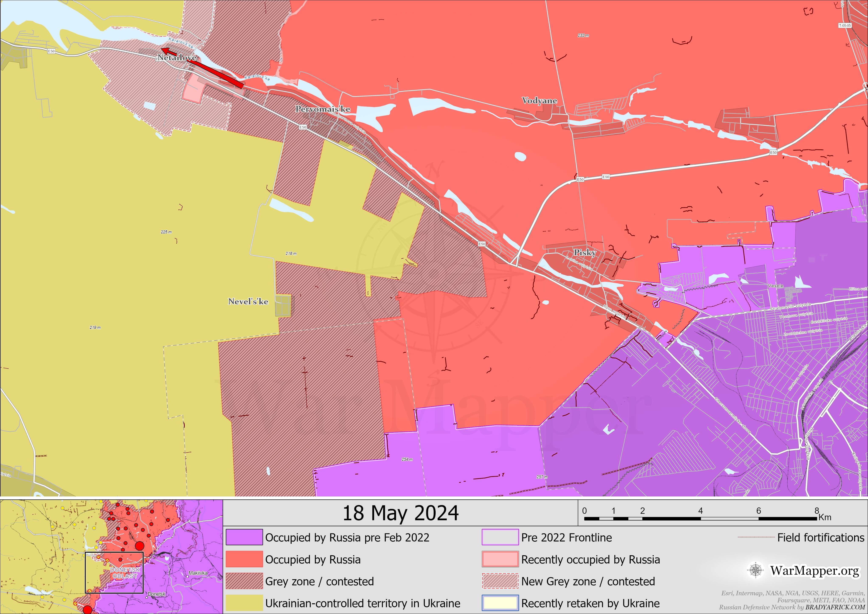Click the E50 road shield near Pervomais'ke
868x614 pixels.
point(303,127)
